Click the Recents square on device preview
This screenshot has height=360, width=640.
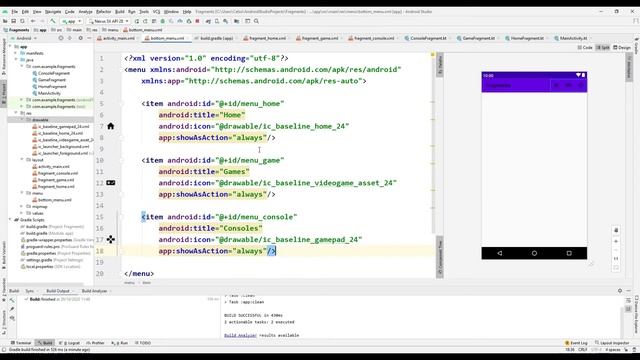569,253
